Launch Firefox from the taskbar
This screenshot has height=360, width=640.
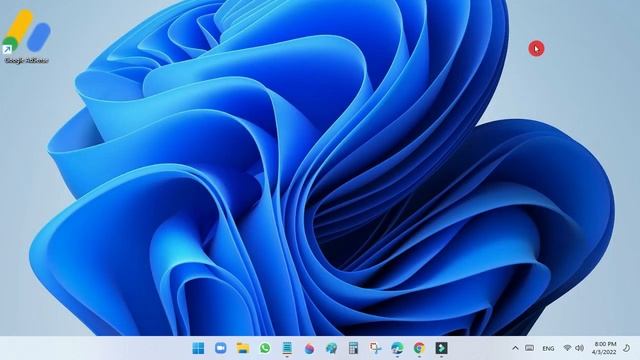point(309,348)
